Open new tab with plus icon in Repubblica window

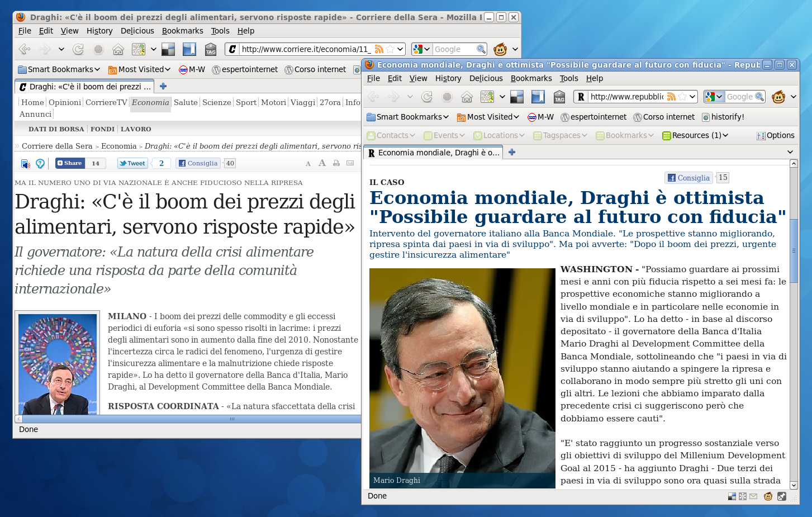pos(512,152)
